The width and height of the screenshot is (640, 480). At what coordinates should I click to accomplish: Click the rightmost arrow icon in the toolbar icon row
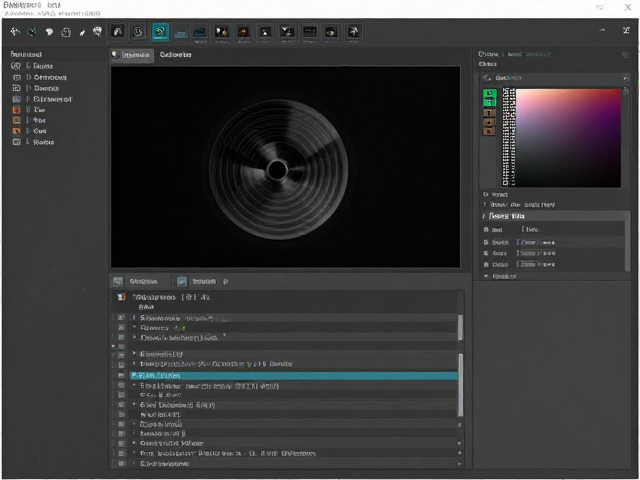click(x=353, y=32)
